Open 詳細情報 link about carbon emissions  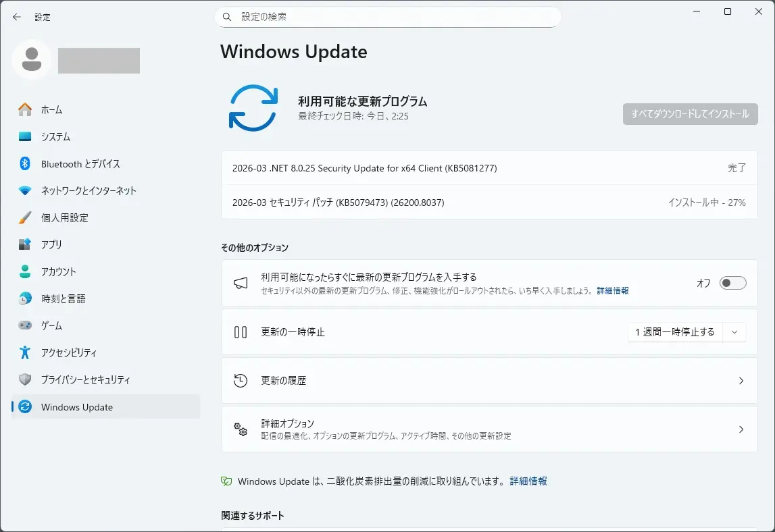pyautogui.click(x=528, y=481)
